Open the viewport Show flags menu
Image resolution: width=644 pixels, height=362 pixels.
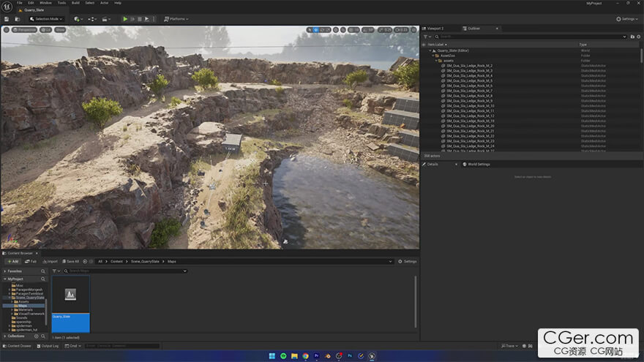click(x=60, y=30)
